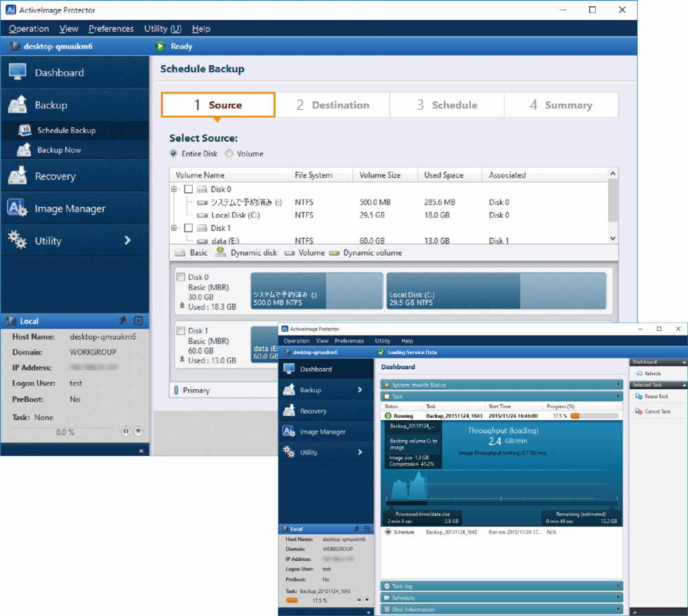Image resolution: width=688 pixels, height=616 pixels.
Task: Switch to the 2 Destination step tab
Action: pyautogui.click(x=332, y=104)
